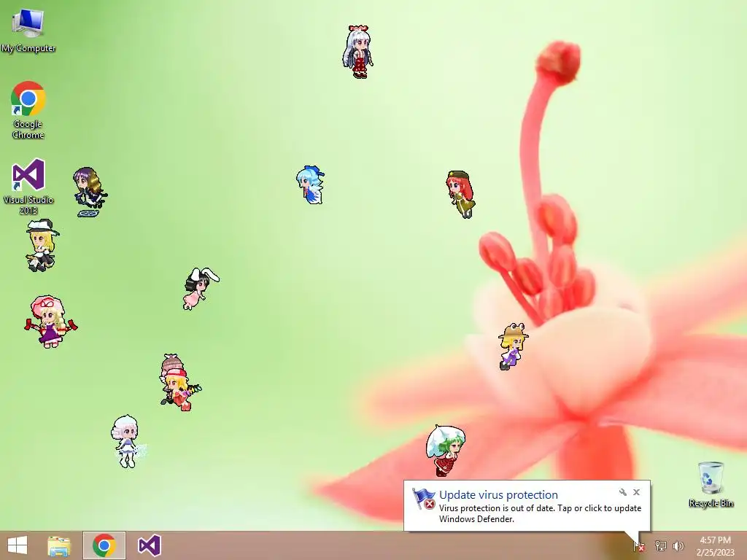Click the green-haired mascot holding a parasol

point(446,451)
